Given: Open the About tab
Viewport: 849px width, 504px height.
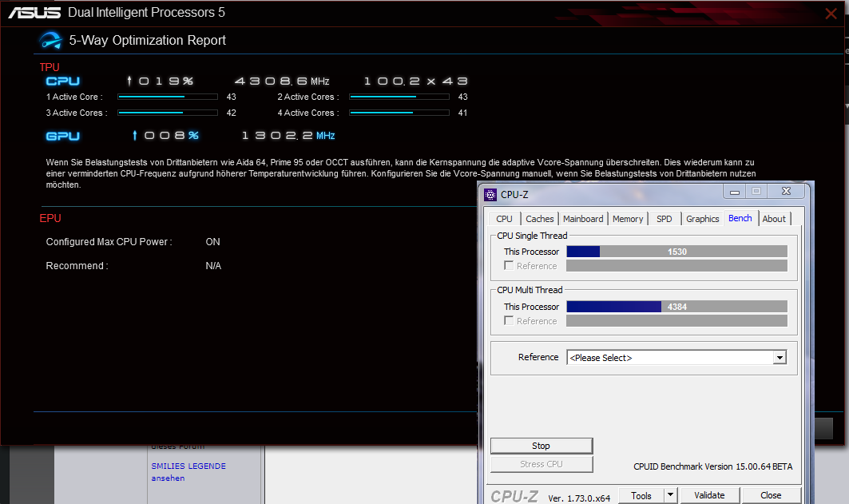Looking at the screenshot, I should click(774, 219).
